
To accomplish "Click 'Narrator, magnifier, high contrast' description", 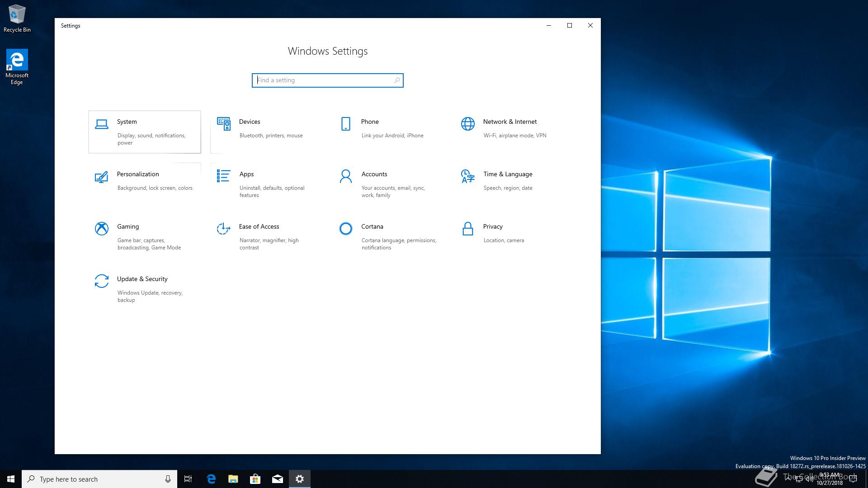I will click(269, 244).
